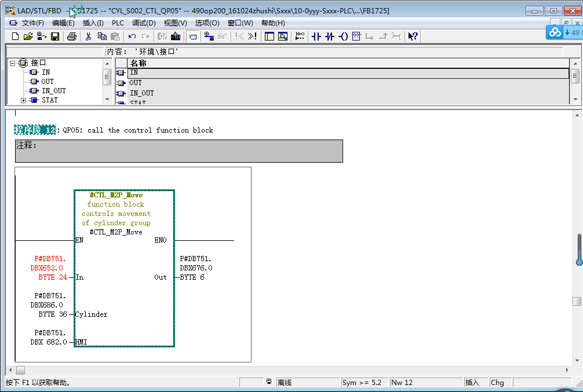Image resolution: width=583 pixels, height=392 pixels.
Task: Insert a normally open contact
Action: pos(316,36)
